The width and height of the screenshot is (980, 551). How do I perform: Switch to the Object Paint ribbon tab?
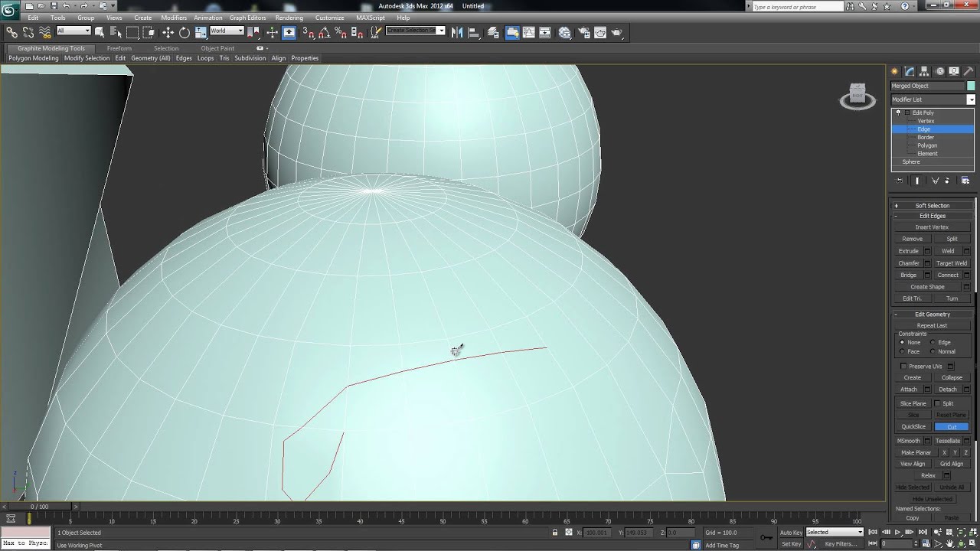pyautogui.click(x=217, y=48)
